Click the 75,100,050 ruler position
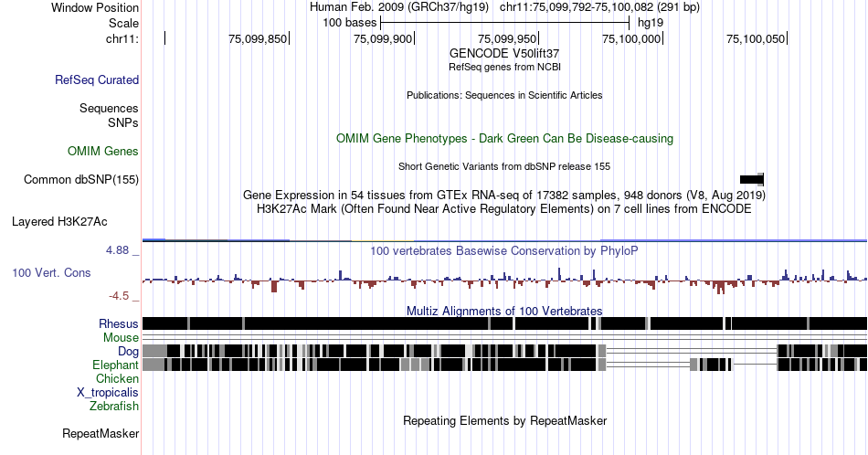This screenshot has width=868, height=455. tap(757, 38)
